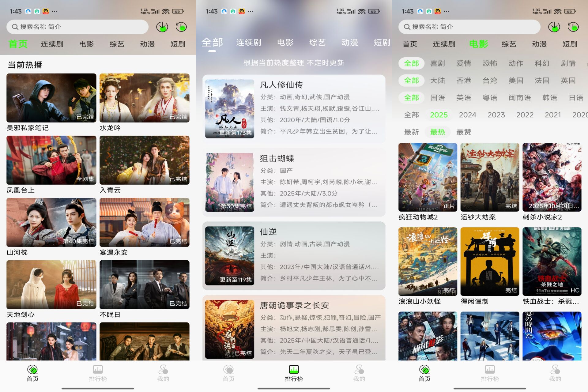The width and height of the screenshot is (588, 392).
Task: Click search field on left home screen
Action: click(x=77, y=27)
